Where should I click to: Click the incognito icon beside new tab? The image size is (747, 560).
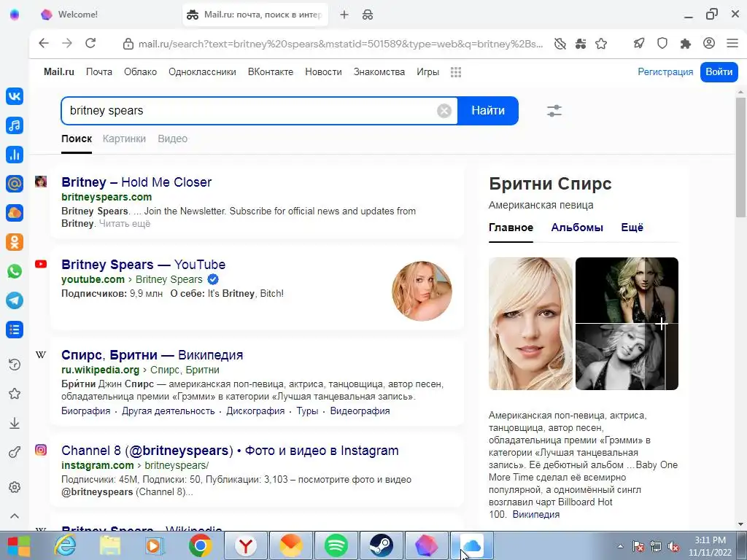368,15
